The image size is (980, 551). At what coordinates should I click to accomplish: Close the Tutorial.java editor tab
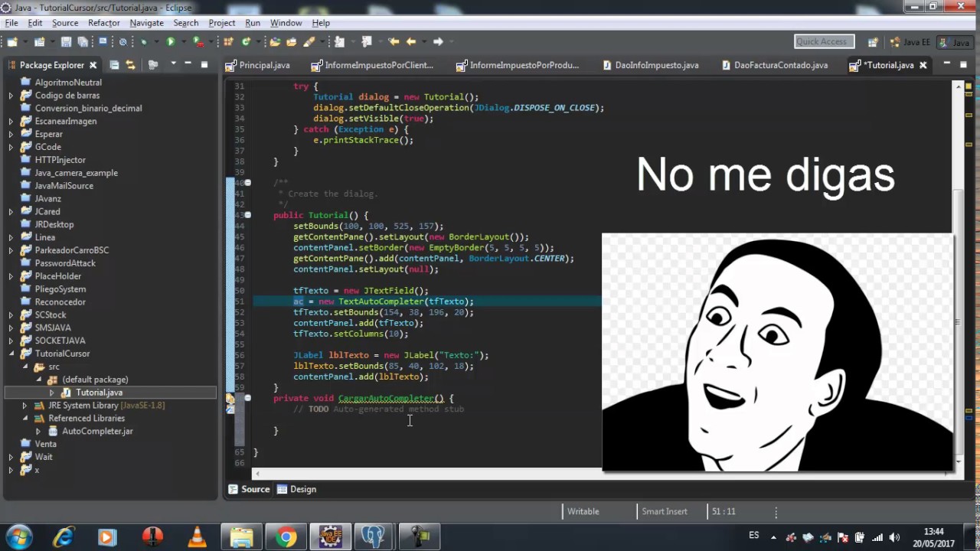click(923, 65)
